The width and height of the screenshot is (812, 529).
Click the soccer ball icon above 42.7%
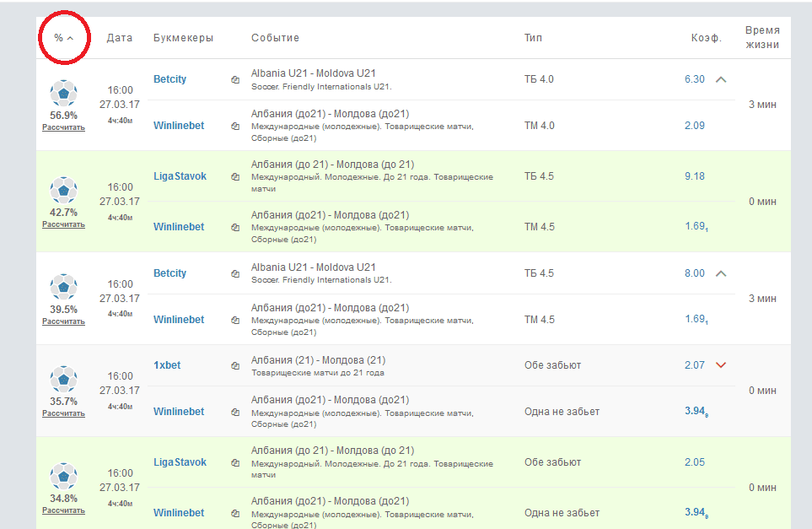[x=63, y=190]
